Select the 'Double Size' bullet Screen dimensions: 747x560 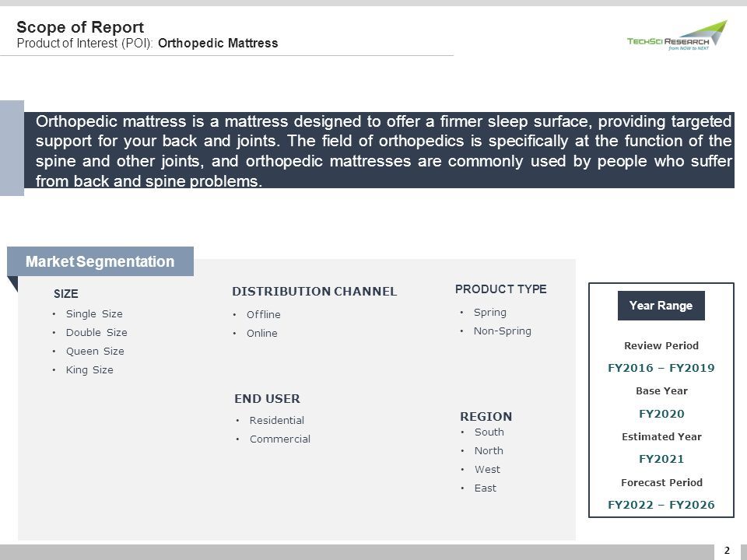[x=96, y=332]
